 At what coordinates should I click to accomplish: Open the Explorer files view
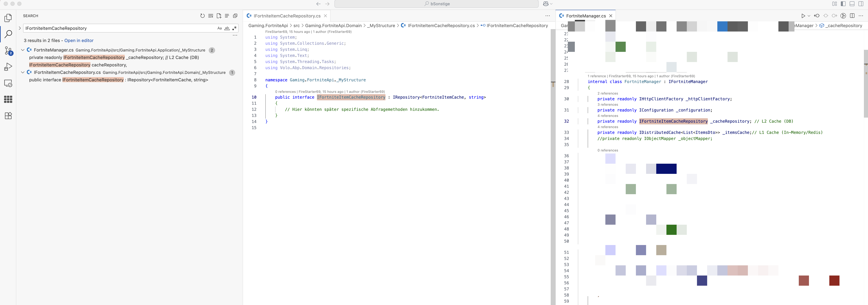[8, 18]
